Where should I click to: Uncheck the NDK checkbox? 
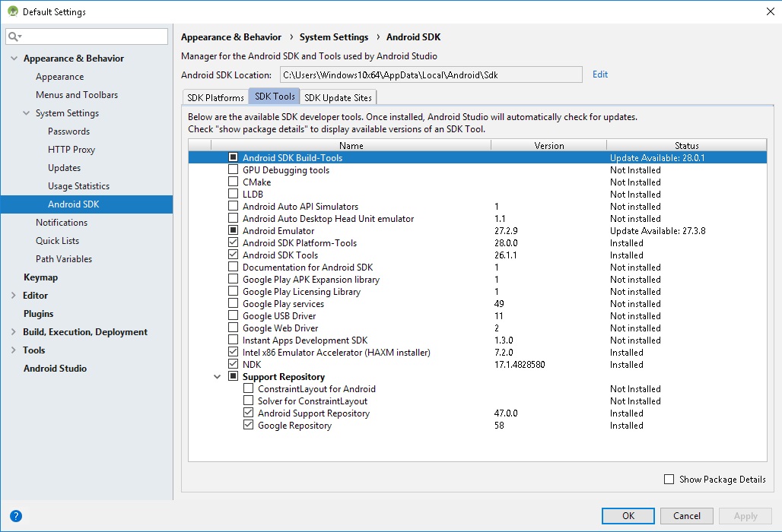pos(233,364)
